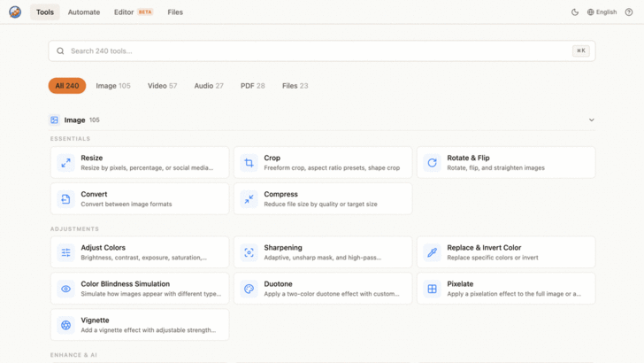Screen dimensions: 644x363
Task: Open the Resize tool title
Action: (92, 158)
